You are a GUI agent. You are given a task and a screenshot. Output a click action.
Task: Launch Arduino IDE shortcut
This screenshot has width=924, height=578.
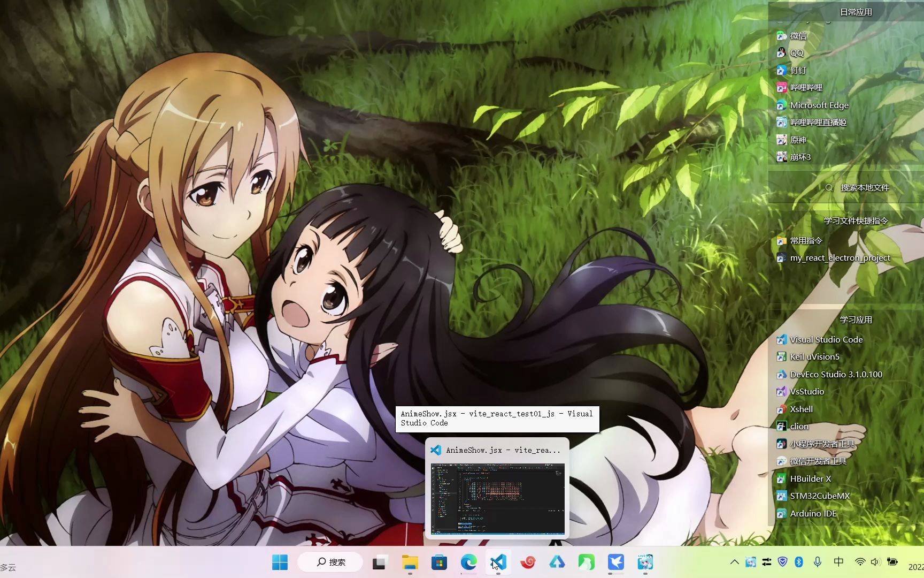click(x=806, y=514)
